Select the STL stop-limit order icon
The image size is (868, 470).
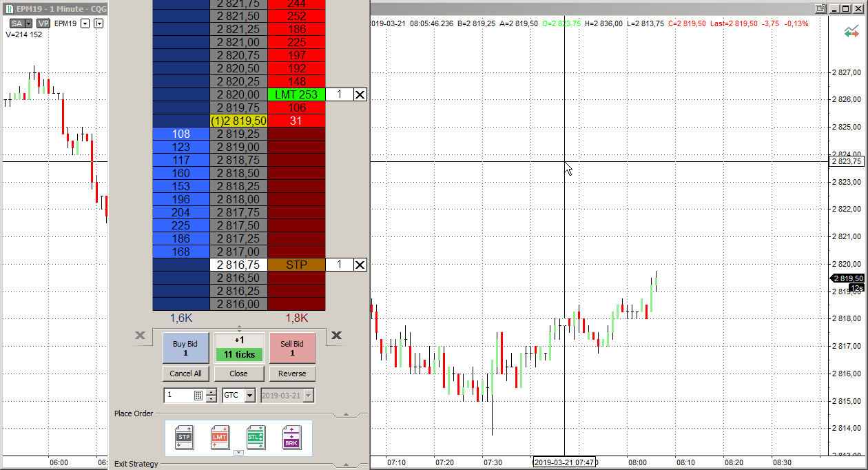tap(256, 438)
